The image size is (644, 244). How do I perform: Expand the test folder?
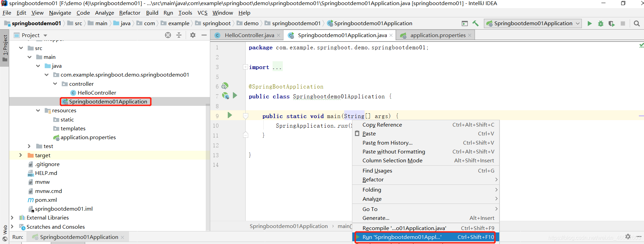pos(29,146)
